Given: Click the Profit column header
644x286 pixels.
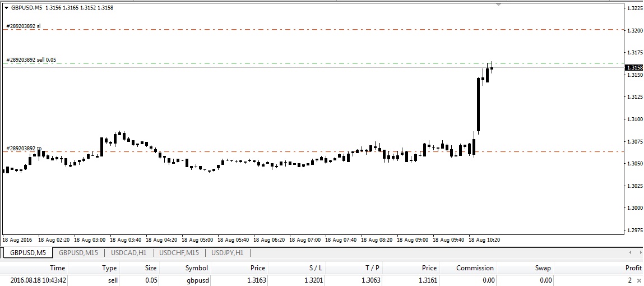Looking at the screenshot, I should tap(633, 268).
